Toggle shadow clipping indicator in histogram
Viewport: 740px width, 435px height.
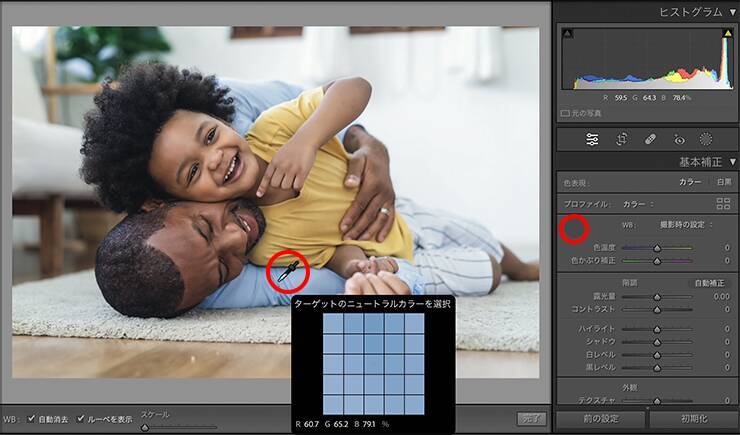[x=567, y=34]
